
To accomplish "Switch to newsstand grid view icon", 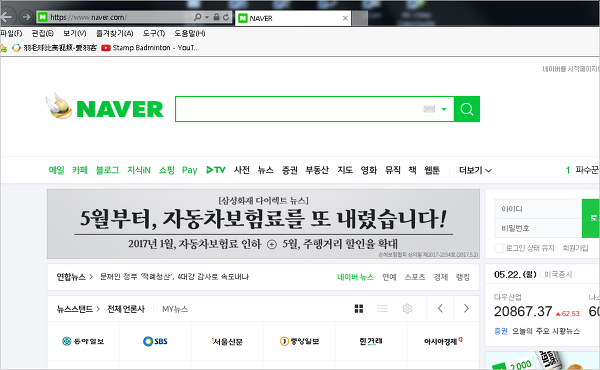I will [359, 308].
